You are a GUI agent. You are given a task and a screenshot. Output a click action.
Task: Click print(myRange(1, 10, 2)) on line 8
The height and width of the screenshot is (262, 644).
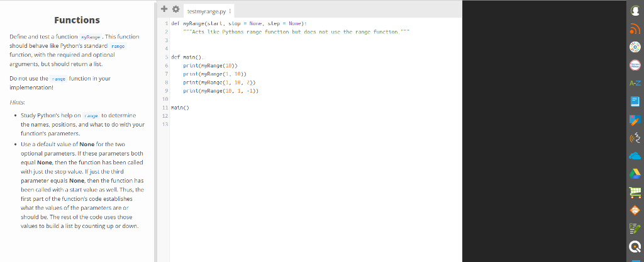[219, 83]
